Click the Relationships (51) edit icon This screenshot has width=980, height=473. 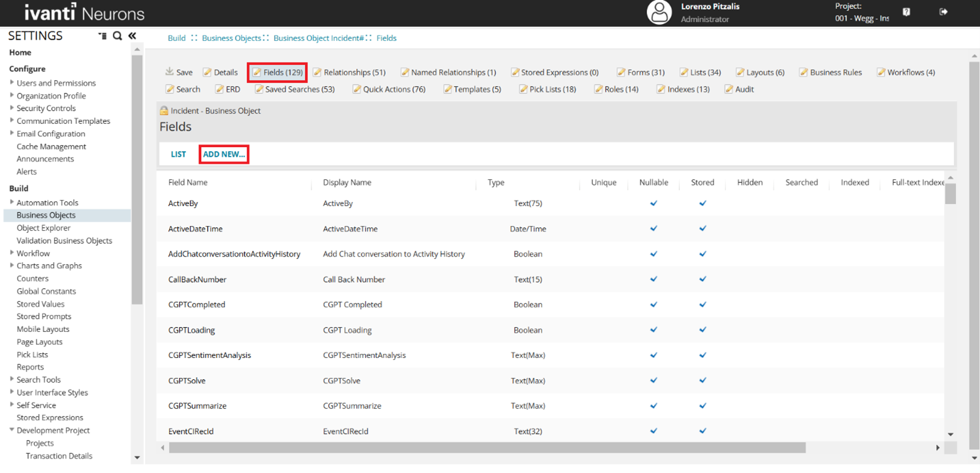point(317,72)
